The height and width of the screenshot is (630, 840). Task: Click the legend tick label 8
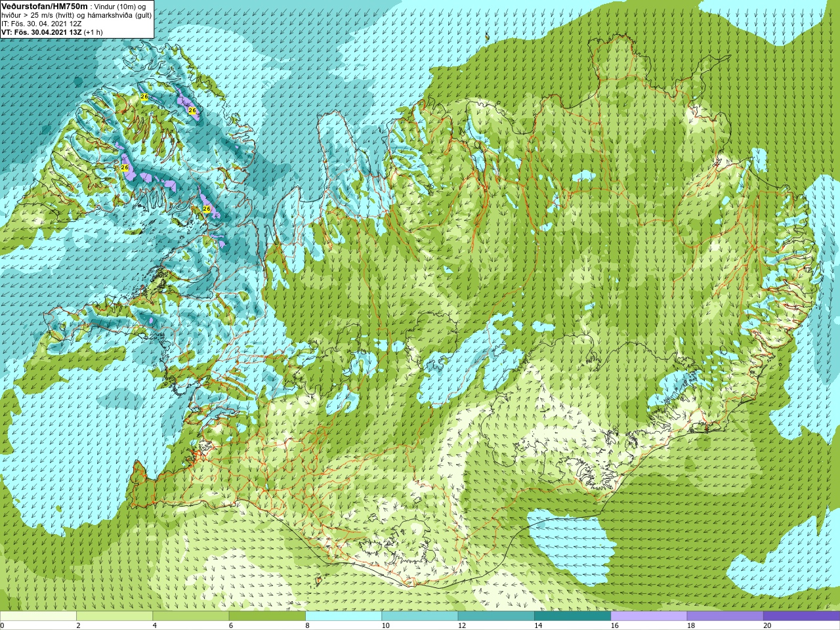point(307,625)
